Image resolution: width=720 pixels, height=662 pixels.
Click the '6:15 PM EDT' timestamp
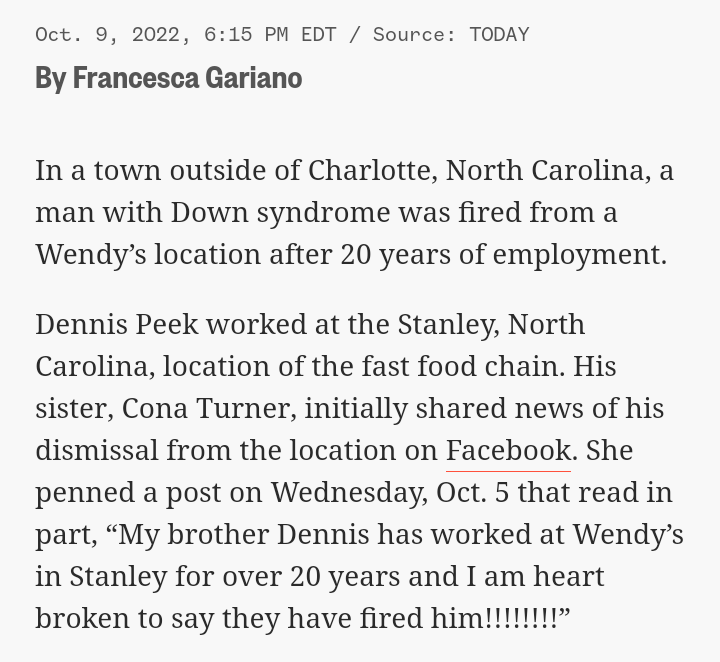pos(270,34)
